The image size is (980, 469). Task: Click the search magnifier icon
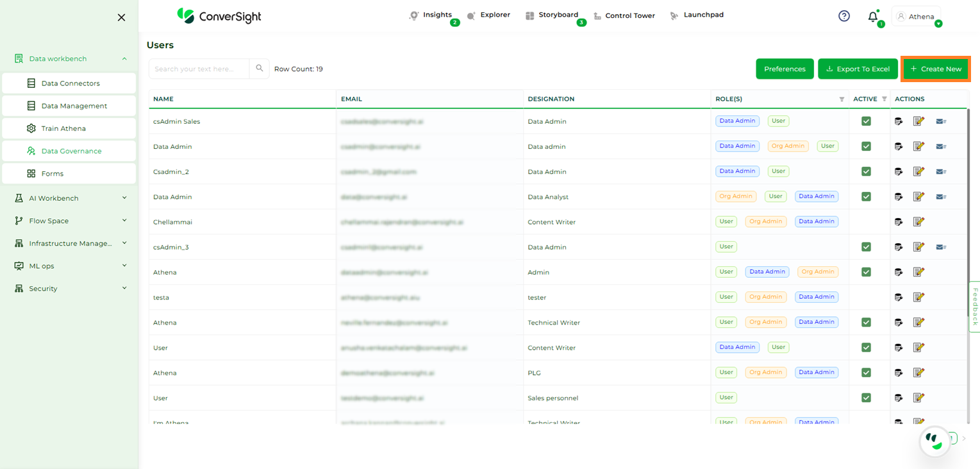260,69
